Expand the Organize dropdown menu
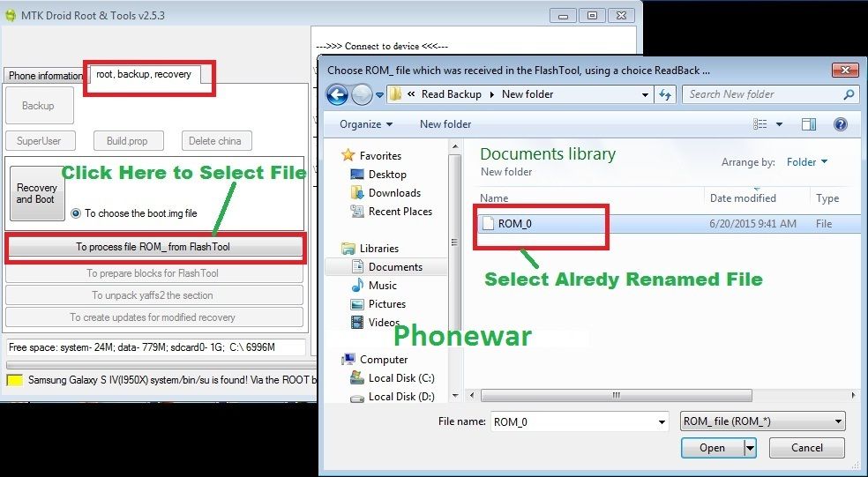 coord(366,124)
